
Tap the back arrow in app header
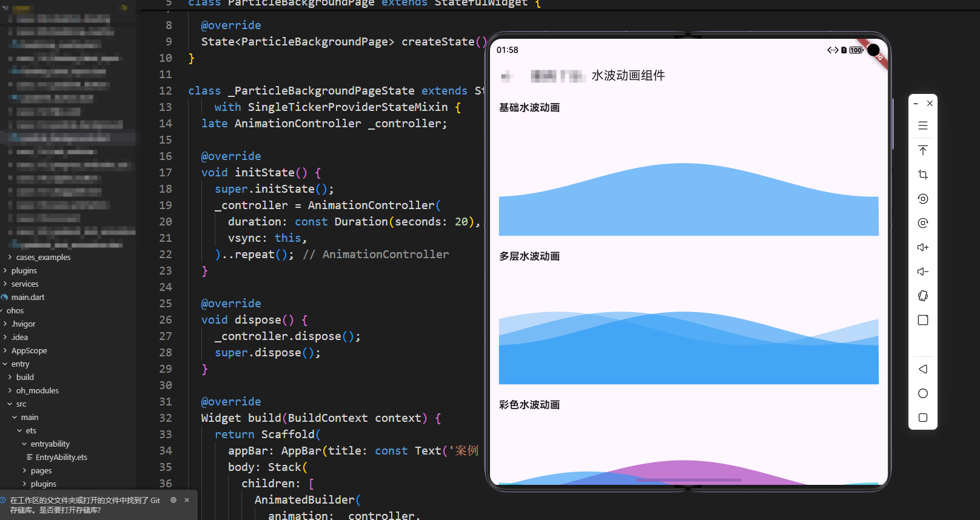508,76
